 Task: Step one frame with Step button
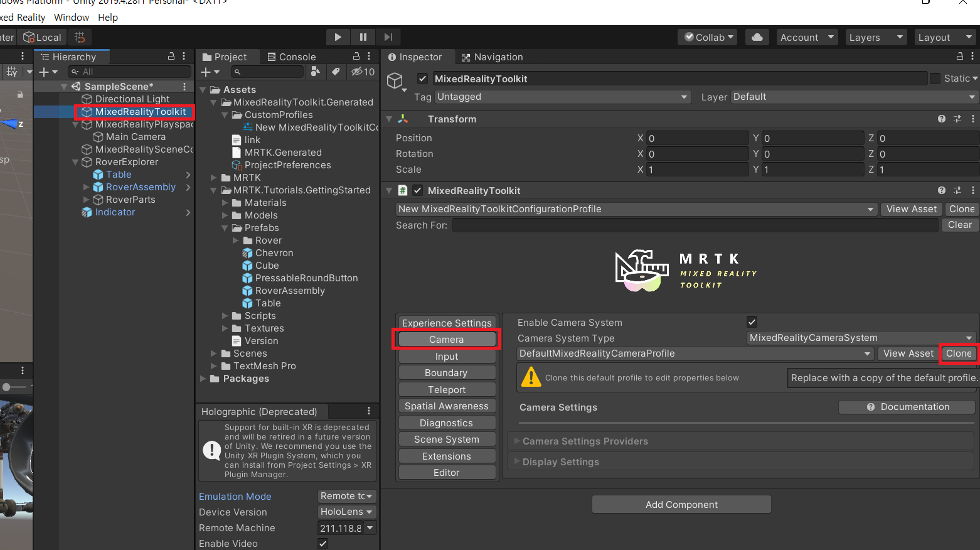[388, 37]
